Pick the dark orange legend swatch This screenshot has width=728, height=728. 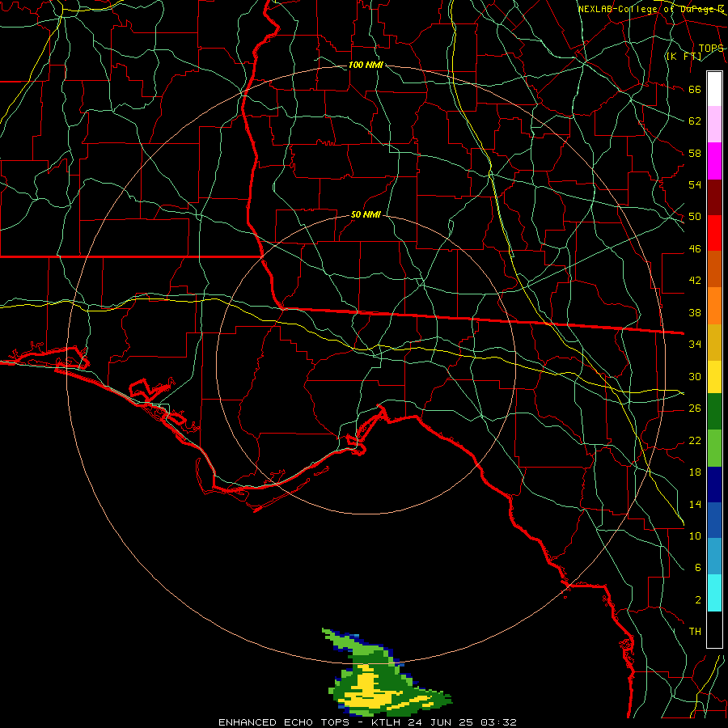coord(714,269)
